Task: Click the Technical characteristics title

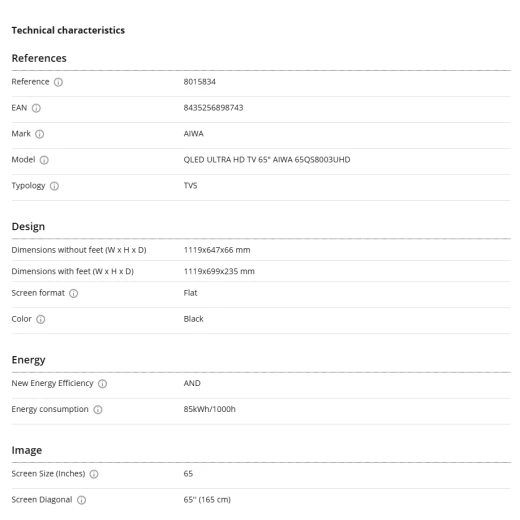Action: pos(68,30)
